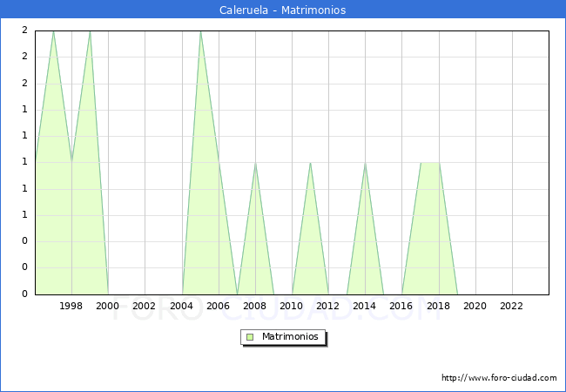Image resolution: width=566 pixels, height=392 pixels.
Task: Open the foro-ciudad.com link
Action: point(499,378)
